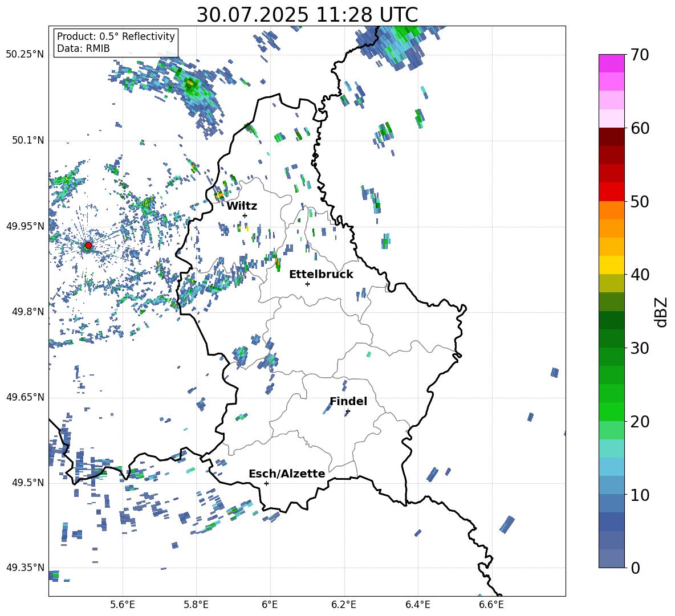Click the Findel city label
The image size is (675, 616).
click(348, 401)
